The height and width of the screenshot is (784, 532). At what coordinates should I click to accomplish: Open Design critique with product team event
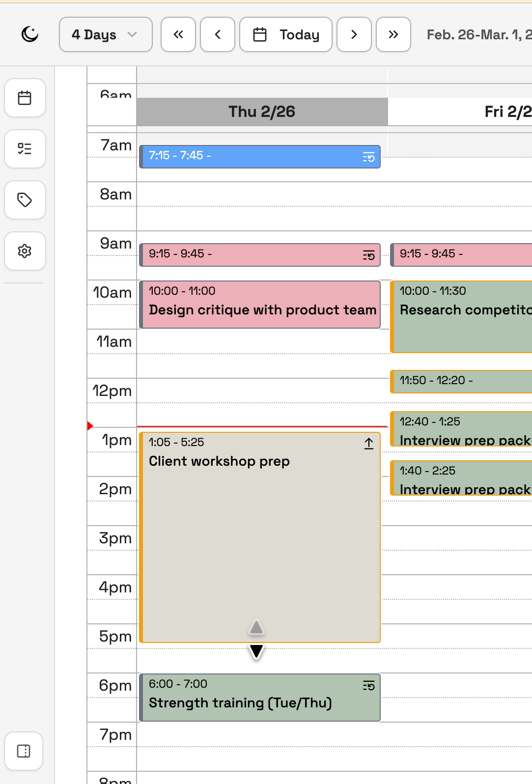tap(260, 305)
